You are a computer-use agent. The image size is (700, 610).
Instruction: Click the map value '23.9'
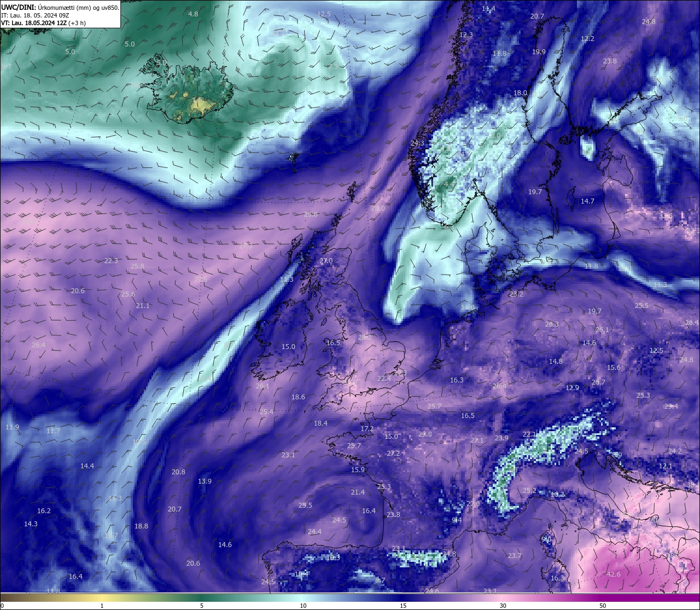501,438
